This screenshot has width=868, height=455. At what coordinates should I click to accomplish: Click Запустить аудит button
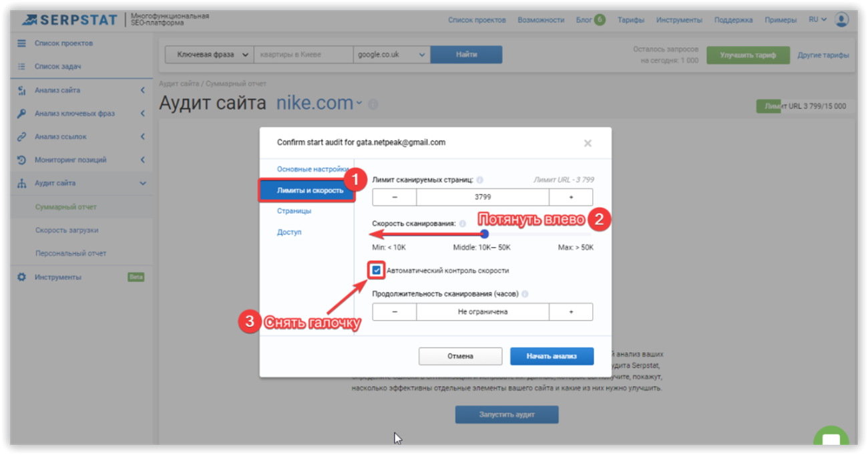507,414
